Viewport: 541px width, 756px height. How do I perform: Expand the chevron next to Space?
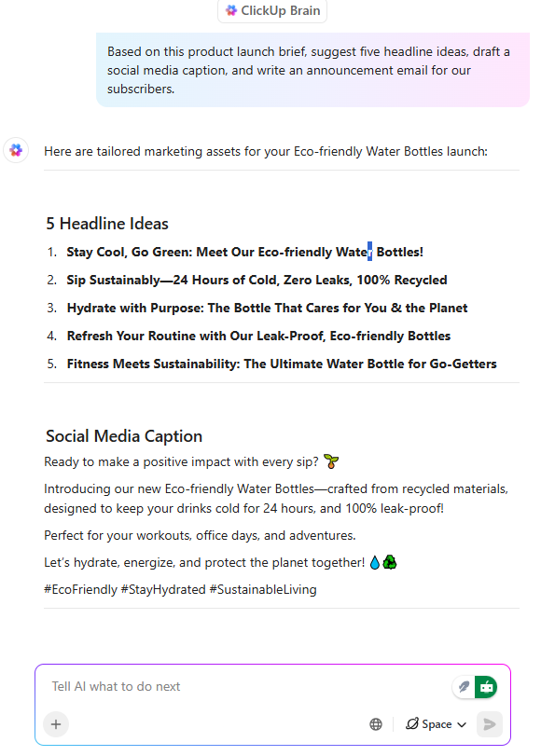click(462, 725)
